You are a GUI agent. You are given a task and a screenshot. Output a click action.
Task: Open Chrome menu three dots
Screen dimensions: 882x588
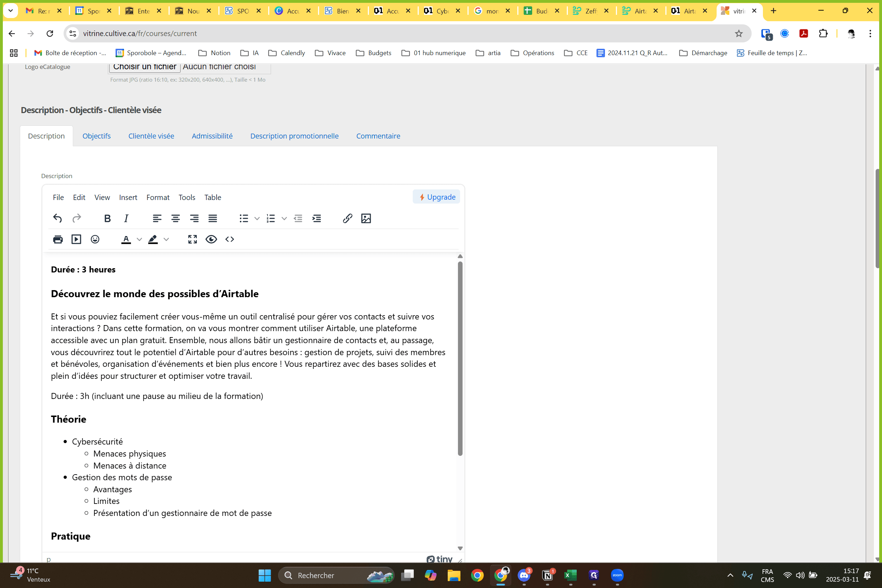870,33
